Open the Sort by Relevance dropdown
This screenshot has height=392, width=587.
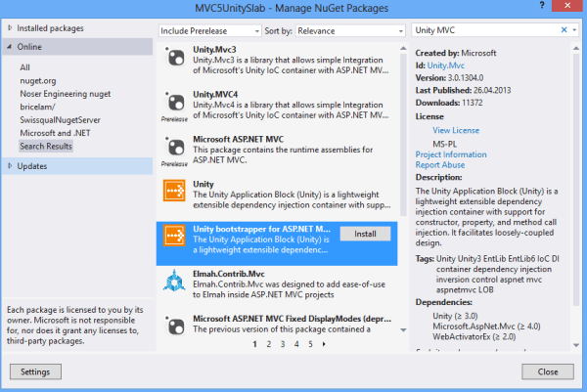pyautogui.click(x=350, y=30)
